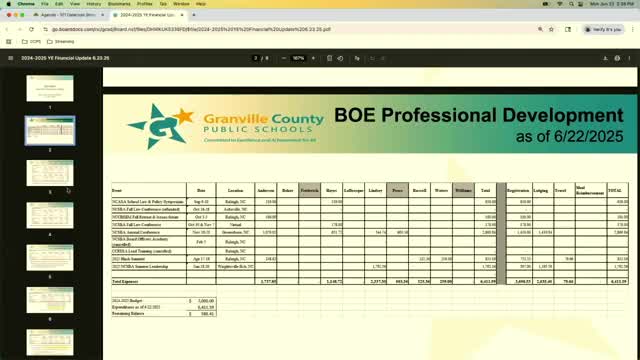
Task: Open the apps grid on bookmarks bar
Action: point(9,42)
